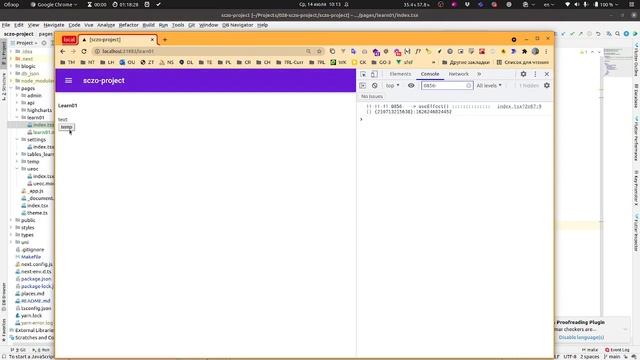640x360 pixels.
Task: Open the TRL-Curr bookmark folder
Action: pos(290,62)
